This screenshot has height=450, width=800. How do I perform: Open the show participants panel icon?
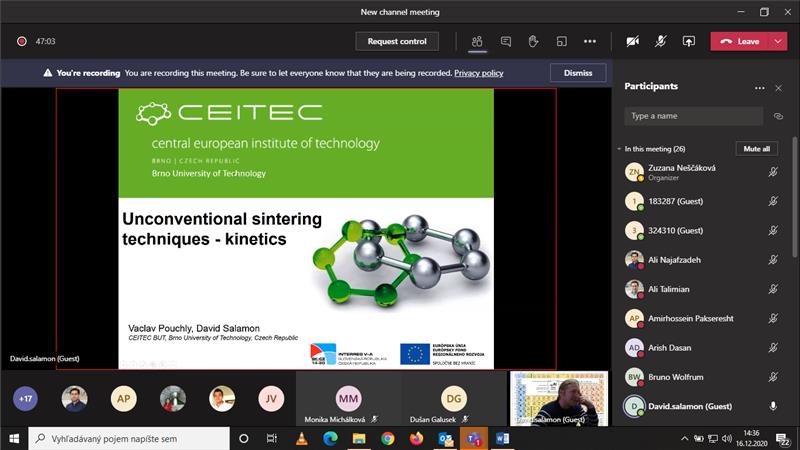tap(477, 41)
